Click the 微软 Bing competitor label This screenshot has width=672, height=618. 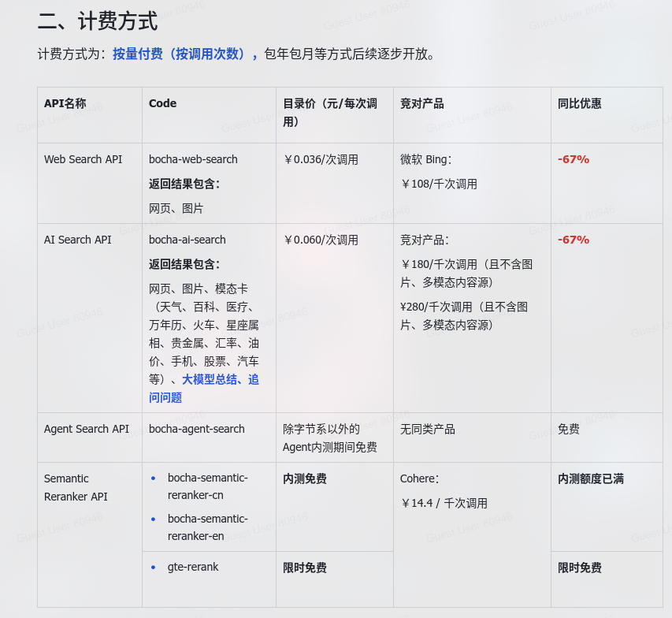click(x=425, y=159)
